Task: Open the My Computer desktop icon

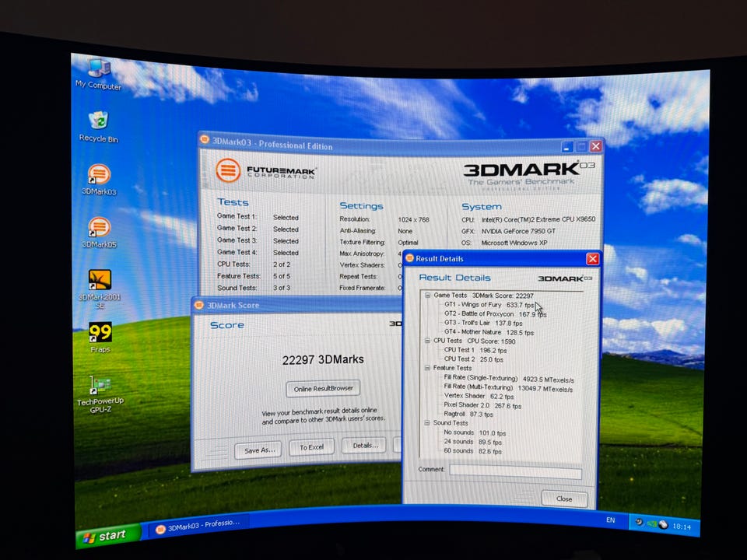Action: [x=99, y=75]
